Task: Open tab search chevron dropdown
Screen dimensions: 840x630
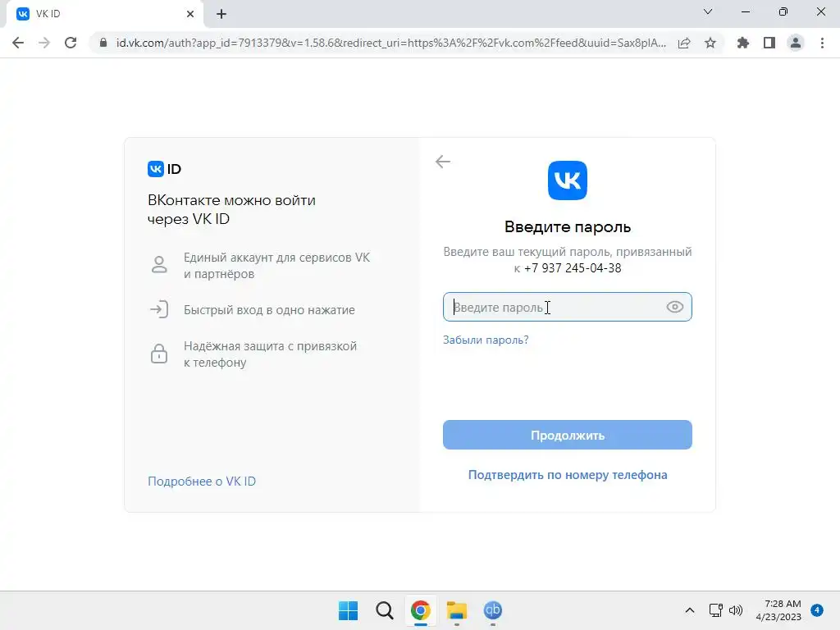Action: coord(708,11)
